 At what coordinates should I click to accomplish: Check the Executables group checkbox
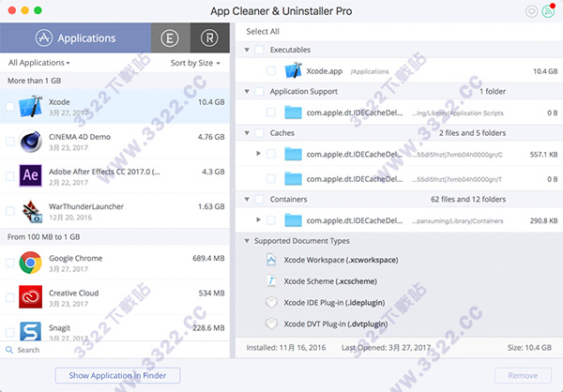click(x=259, y=50)
